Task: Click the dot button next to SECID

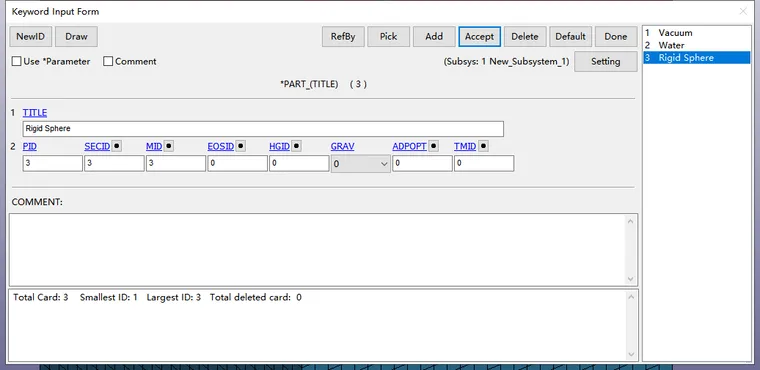Action: (116, 146)
